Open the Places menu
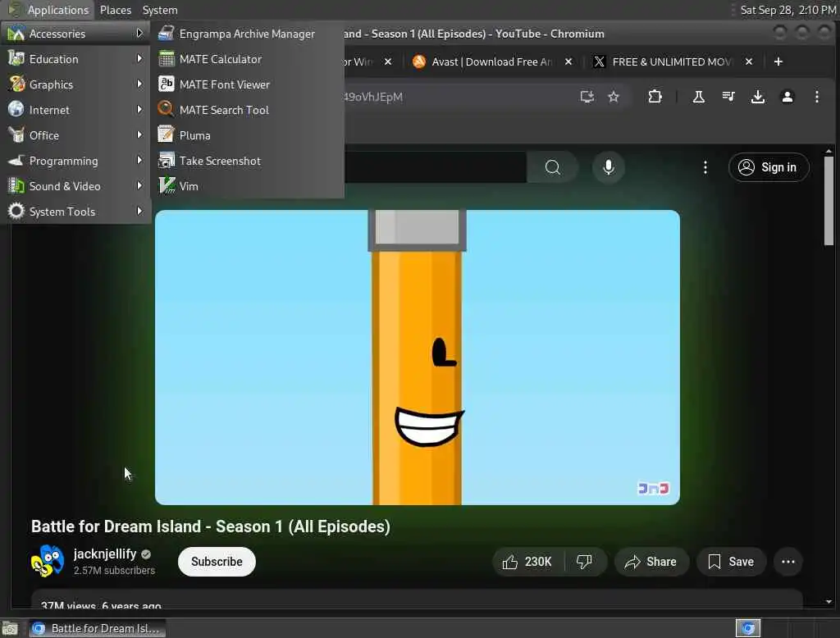The image size is (840, 638). pos(115,10)
